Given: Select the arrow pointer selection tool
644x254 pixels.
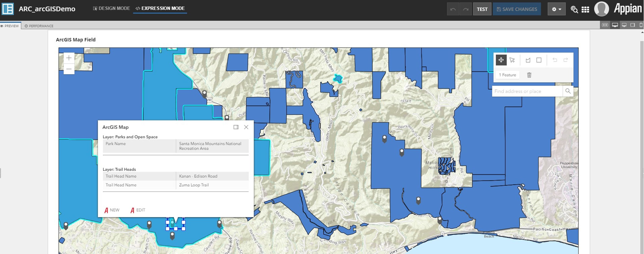Looking at the screenshot, I should pos(512,60).
